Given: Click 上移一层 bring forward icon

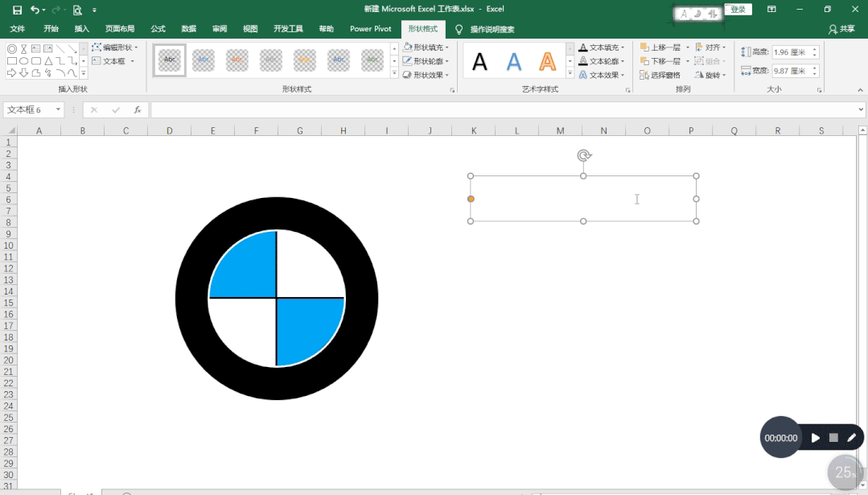Looking at the screenshot, I should 644,47.
